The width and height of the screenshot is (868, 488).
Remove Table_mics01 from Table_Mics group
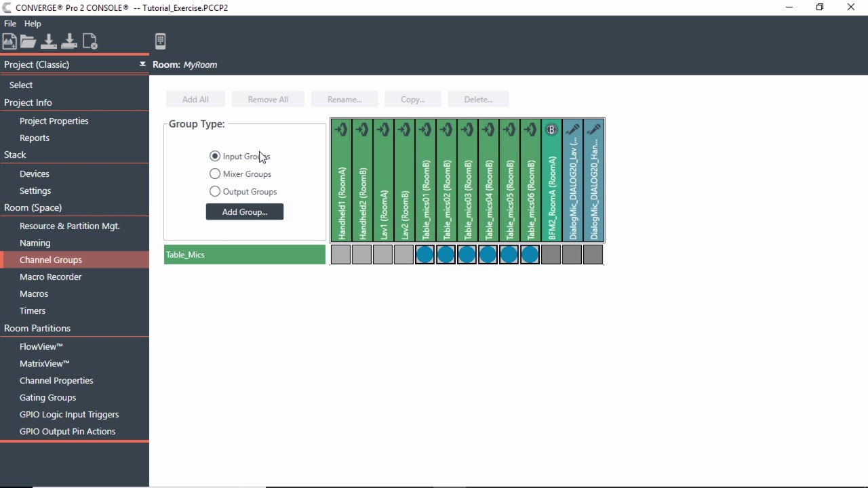tap(425, 255)
